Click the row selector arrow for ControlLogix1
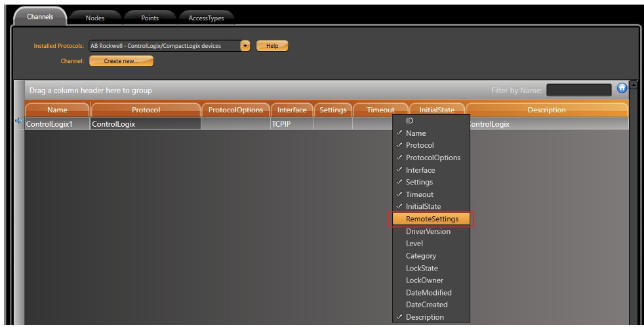Viewport: 644px width, 327px height. (x=18, y=121)
